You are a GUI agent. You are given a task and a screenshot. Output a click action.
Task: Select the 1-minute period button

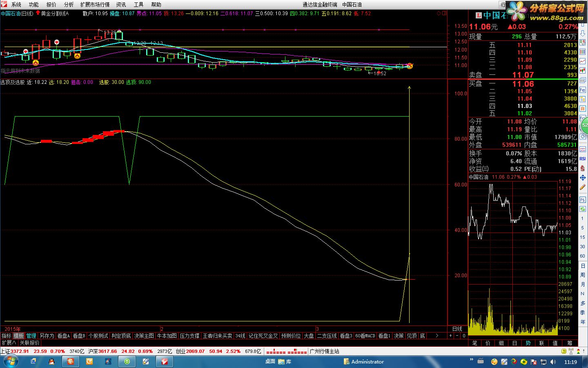tap(583, 218)
